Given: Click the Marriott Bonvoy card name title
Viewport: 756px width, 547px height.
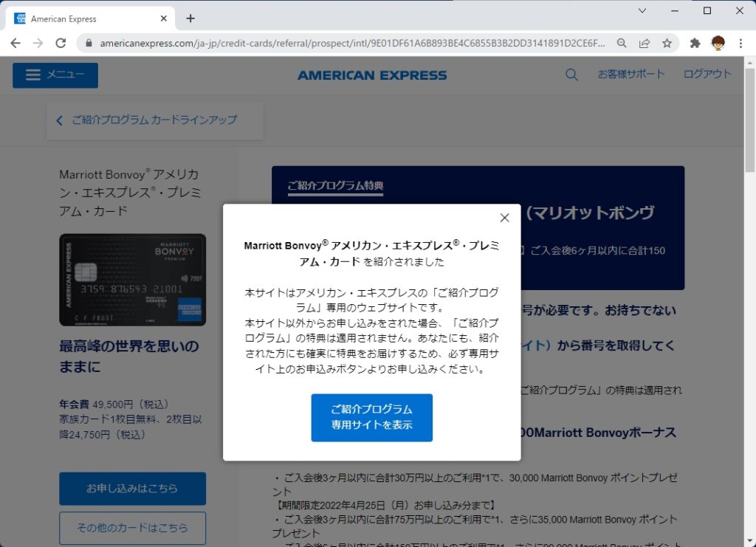Looking at the screenshot, I should coord(130,192).
